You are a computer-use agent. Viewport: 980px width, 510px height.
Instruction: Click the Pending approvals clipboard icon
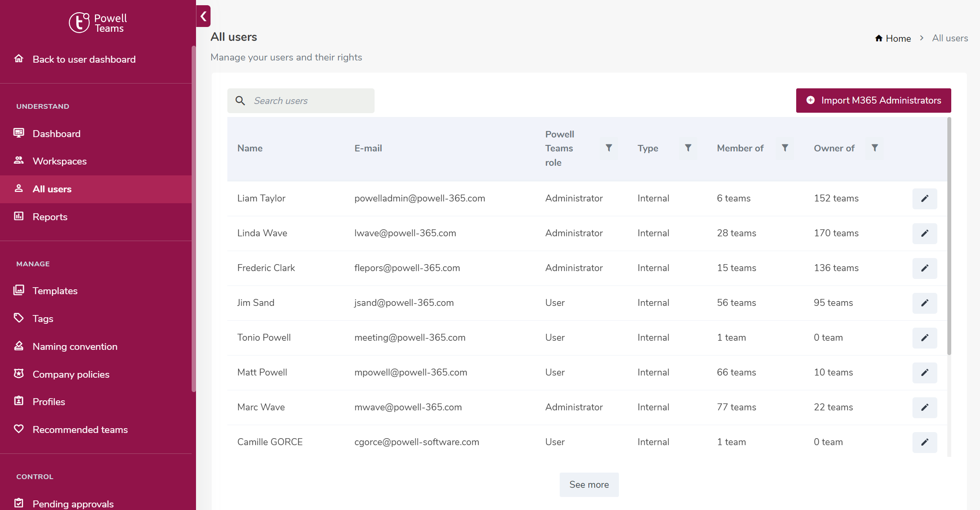pos(19,503)
